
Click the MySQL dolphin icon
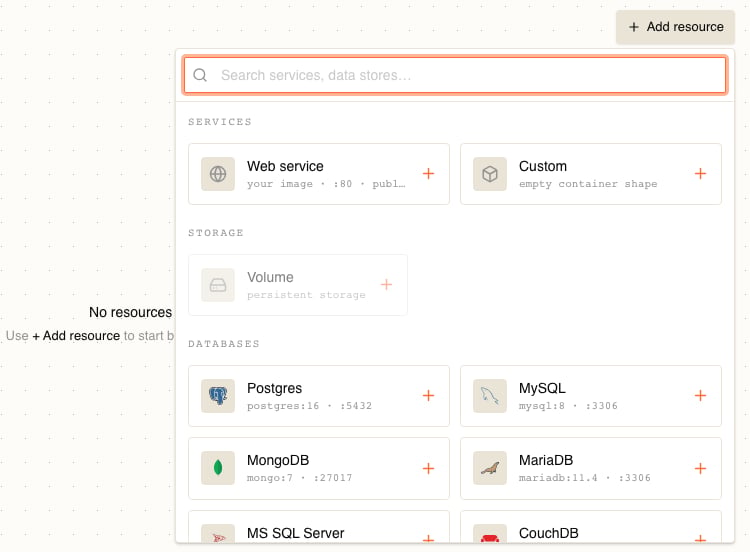point(490,396)
